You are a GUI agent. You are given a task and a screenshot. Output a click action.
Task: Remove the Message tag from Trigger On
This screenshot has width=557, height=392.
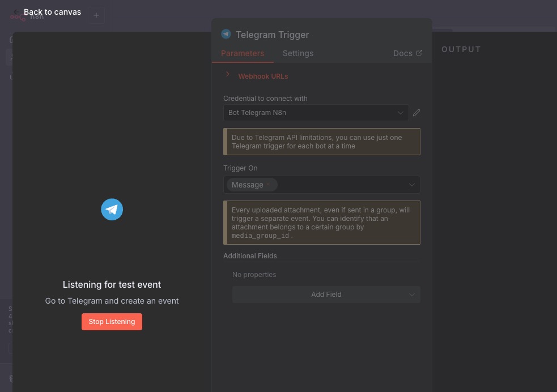pos(268,184)
